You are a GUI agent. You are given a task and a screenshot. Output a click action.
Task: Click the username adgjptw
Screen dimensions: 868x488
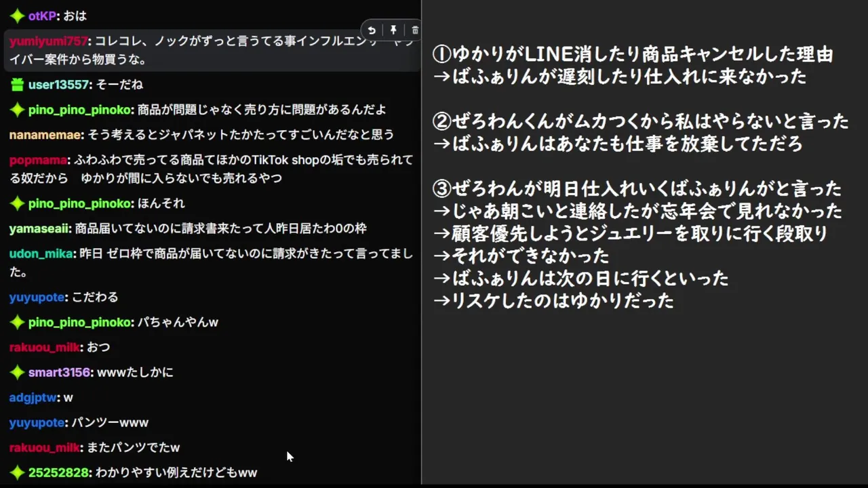[33, 397]
